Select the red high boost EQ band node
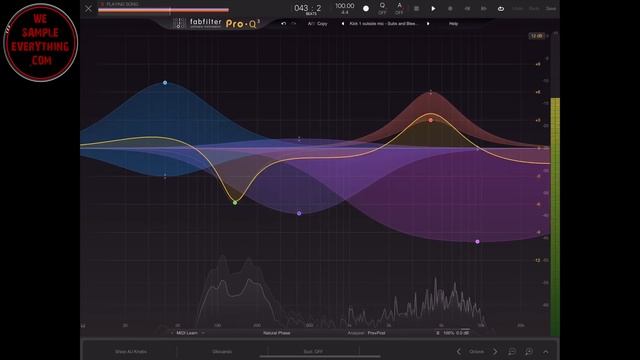The height and width of the screenshot is (360, 640). (x=431, y=120)
